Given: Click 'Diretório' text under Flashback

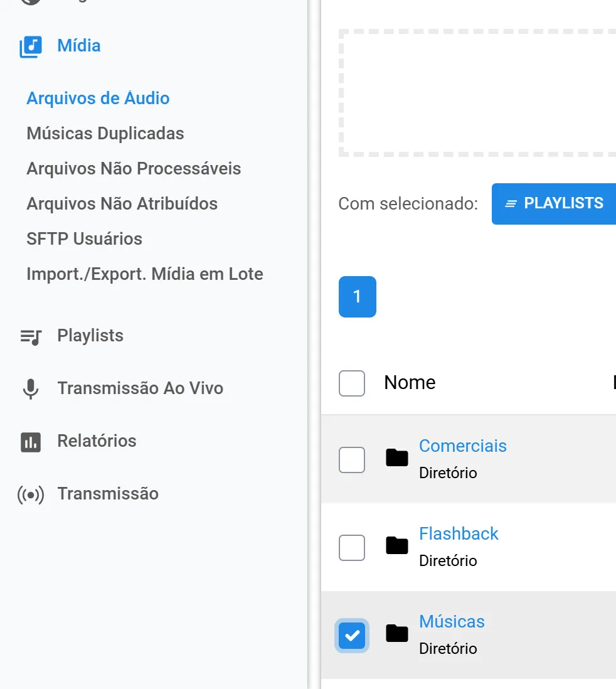Looking at the screenshot, I should [448, 561].
